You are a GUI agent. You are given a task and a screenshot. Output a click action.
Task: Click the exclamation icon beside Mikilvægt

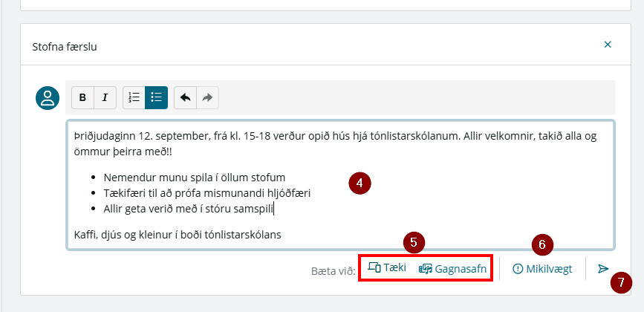click(x=518, y=269)
